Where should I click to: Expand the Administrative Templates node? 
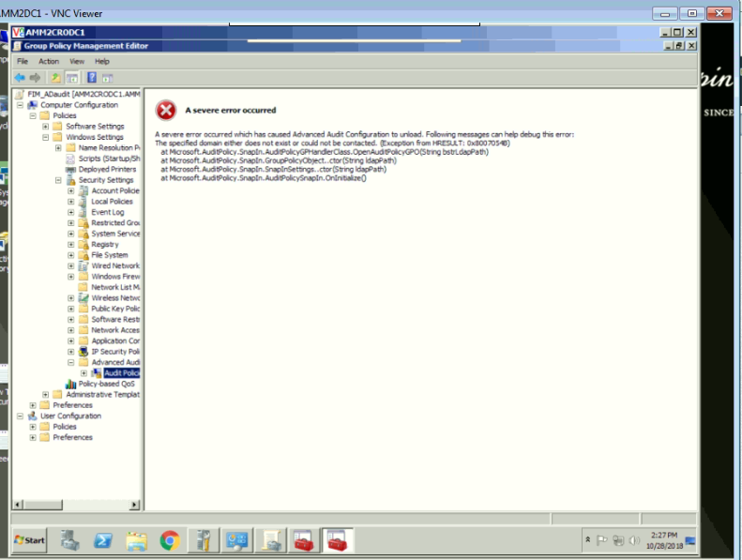click(x=45, y=394)
